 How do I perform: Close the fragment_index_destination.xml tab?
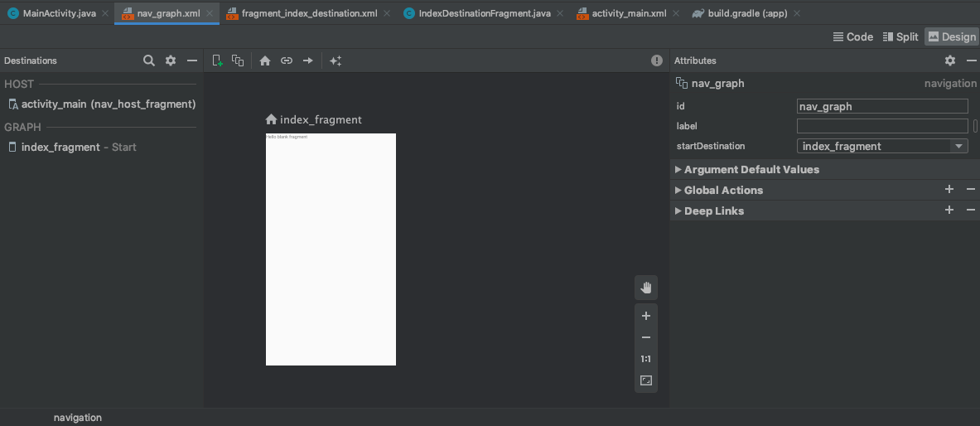tap(388, 13)
